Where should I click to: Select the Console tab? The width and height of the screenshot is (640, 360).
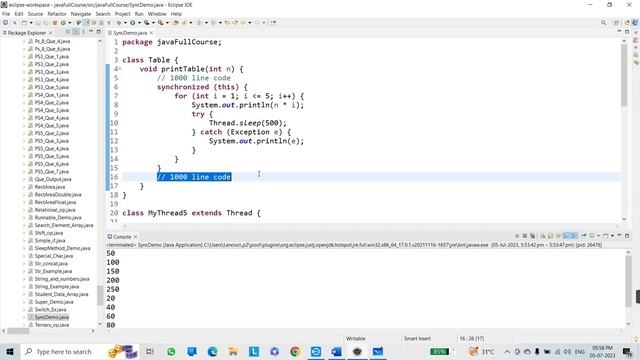[x=122, y=237]
